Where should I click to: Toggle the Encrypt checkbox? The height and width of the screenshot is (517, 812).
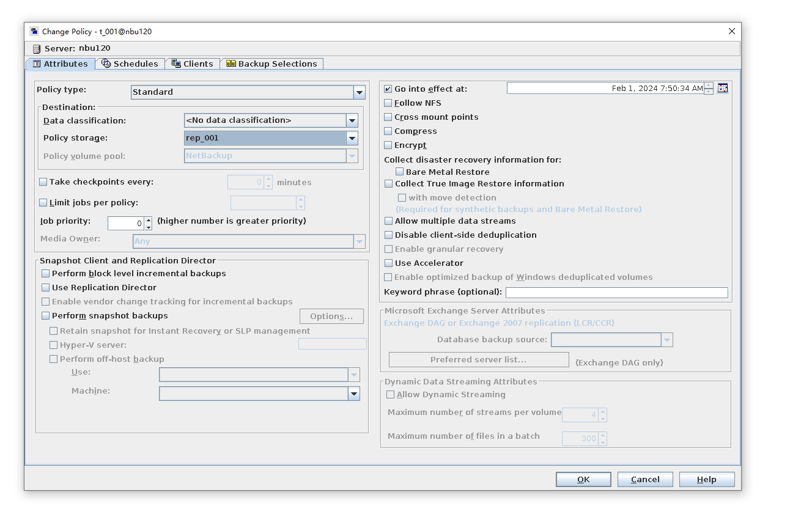click(388, 145)
